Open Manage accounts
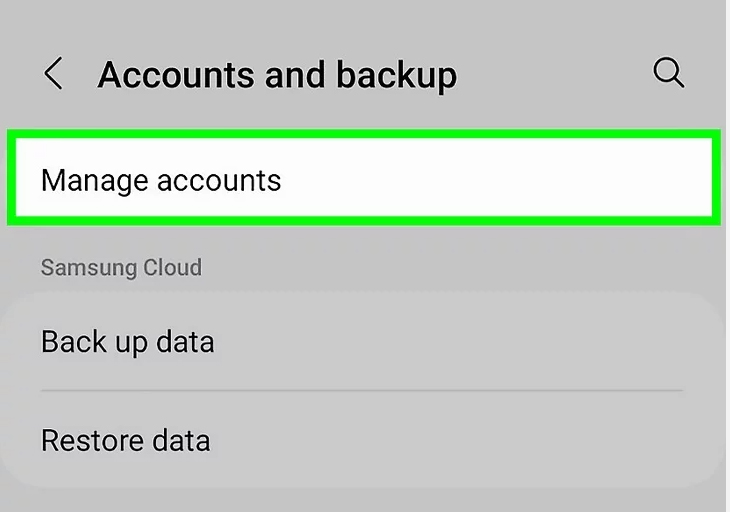730x512 pixels. click(x=364, y=177)
